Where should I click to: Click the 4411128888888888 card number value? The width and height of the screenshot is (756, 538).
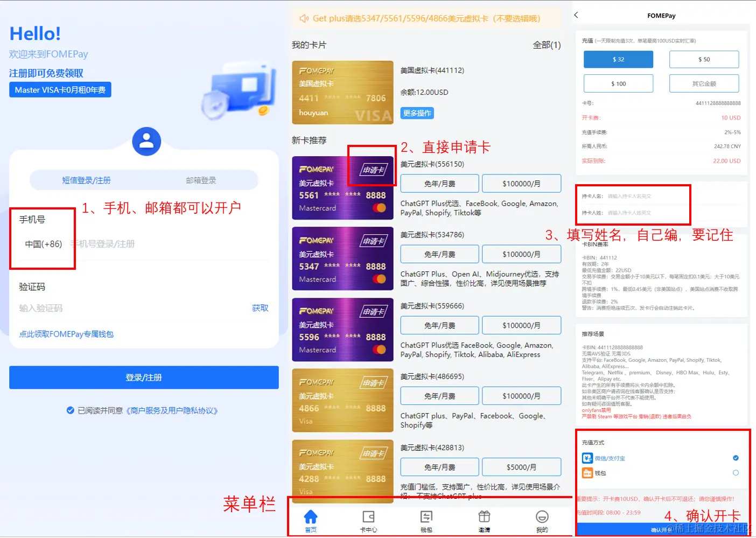[x=718, y=103]
